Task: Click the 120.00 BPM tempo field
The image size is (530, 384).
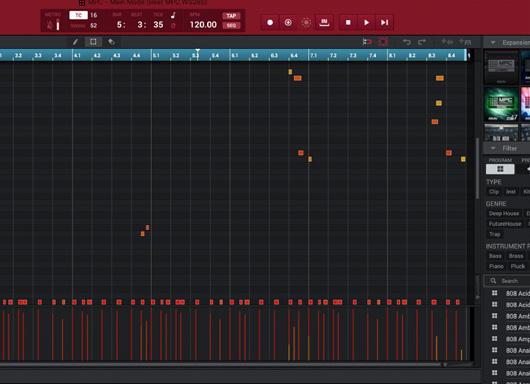Action: 203,25
